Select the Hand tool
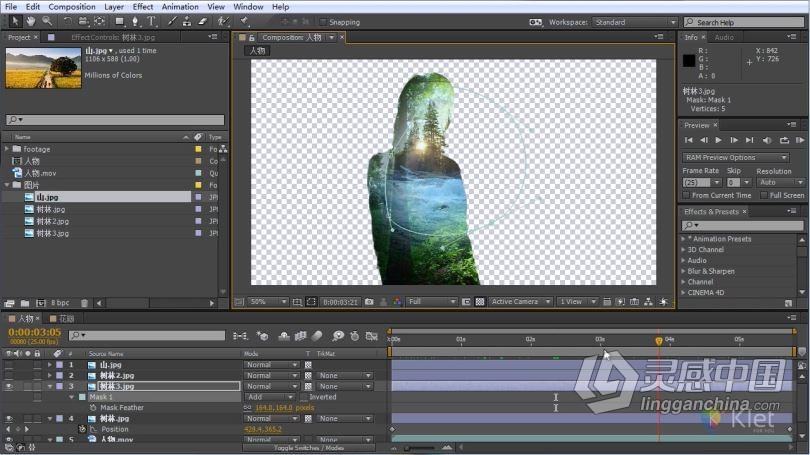 [31, 21]
